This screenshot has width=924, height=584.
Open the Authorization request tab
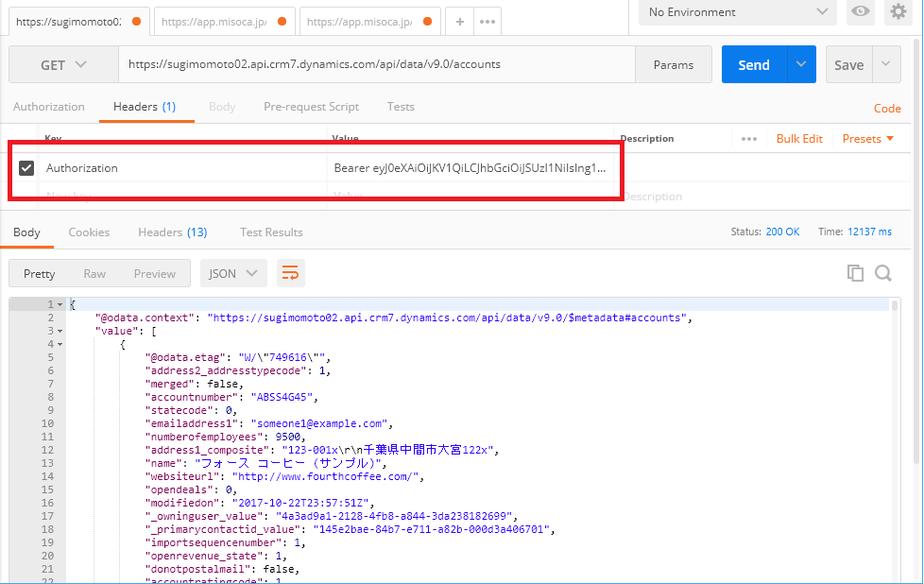49,107
